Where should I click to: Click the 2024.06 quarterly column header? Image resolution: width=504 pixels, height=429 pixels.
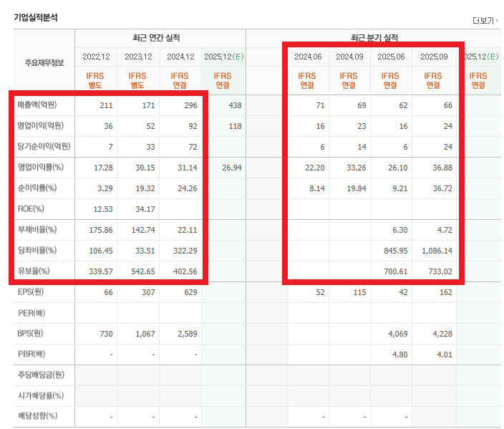[x=308, y=57]
